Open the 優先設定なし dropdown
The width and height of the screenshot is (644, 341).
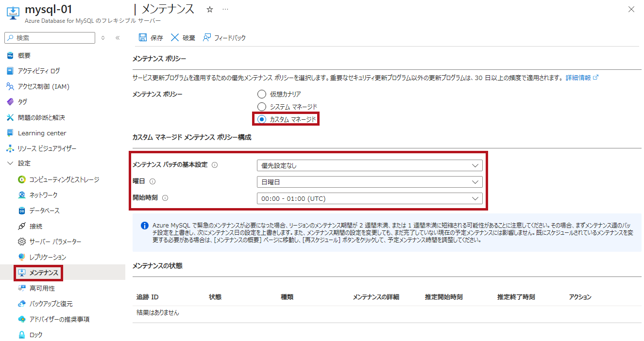369,165
